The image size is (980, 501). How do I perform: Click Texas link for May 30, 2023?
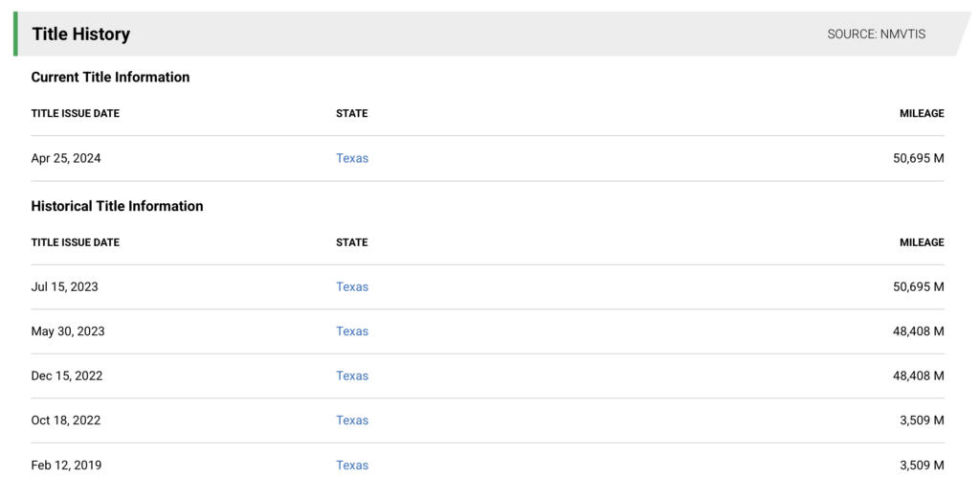pos(351,331)
